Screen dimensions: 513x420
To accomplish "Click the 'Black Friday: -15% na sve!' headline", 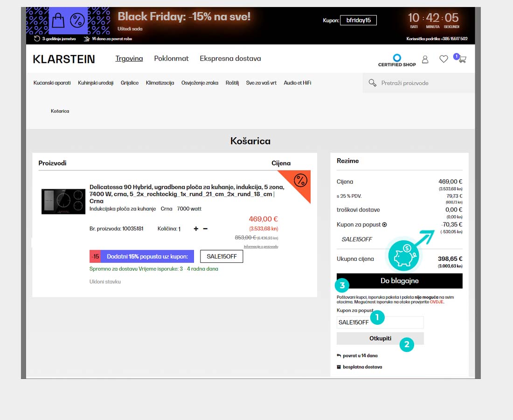I will (x=184, y=16).
